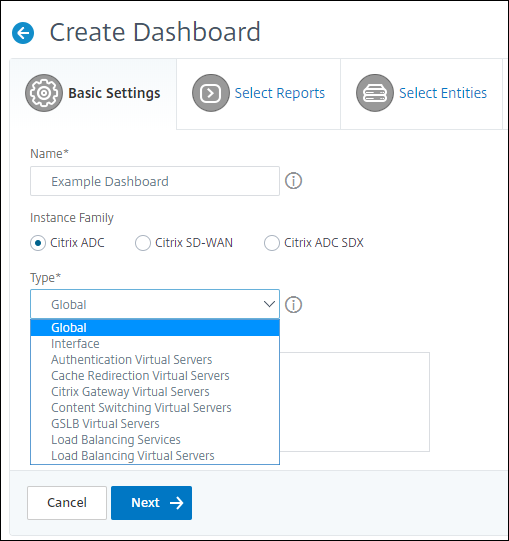Screen dimensions: 509x541
Task: Switch to the Select Entities tab
Action: click(421, 94)
